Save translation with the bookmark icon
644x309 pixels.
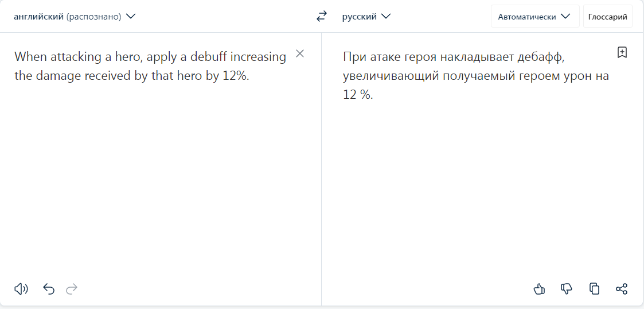(622, 53)
